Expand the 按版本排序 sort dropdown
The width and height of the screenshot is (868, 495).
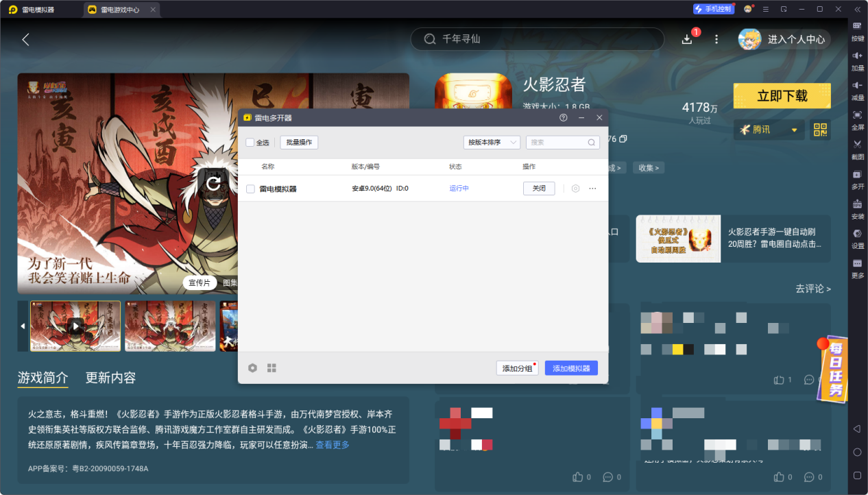click(x=492, y=143)
